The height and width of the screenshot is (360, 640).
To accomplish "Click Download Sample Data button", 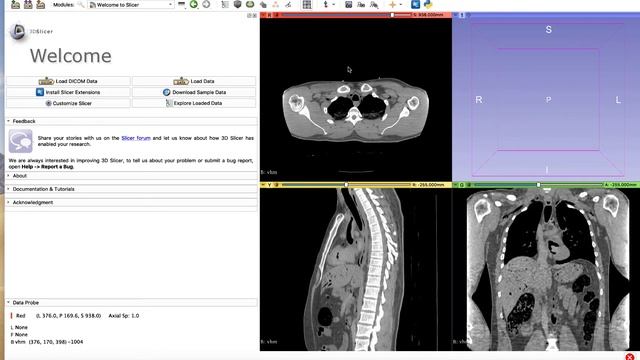I will [x=194, y=92].
